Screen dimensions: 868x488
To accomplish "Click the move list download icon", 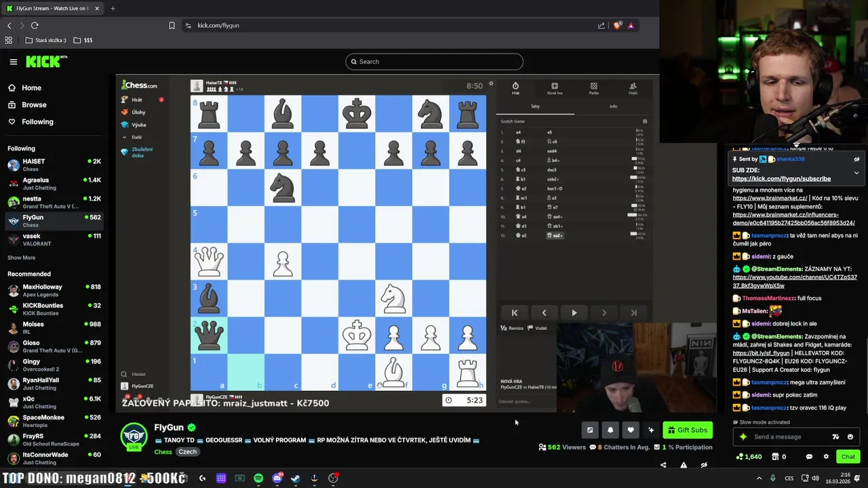I will tap(645, 121).
